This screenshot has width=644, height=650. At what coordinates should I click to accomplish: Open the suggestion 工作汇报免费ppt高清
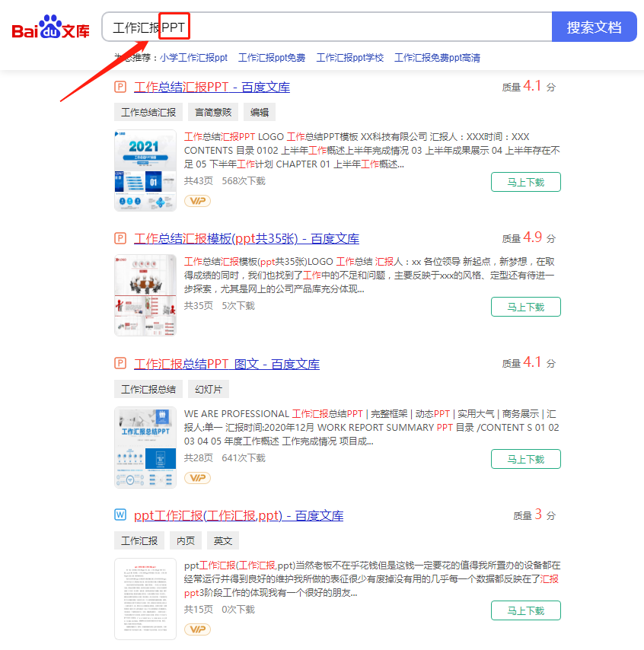[x=437, y=58]
